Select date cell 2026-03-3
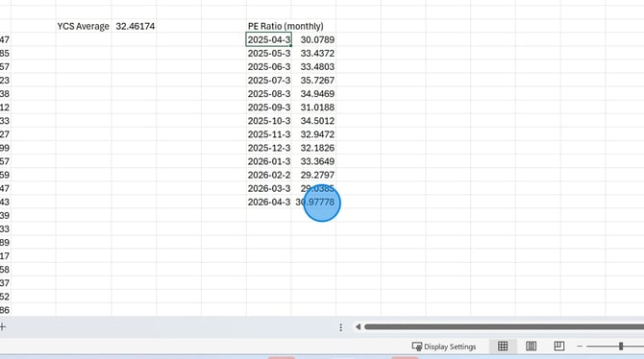Viewport: 644px width, 359px height. 269,189
